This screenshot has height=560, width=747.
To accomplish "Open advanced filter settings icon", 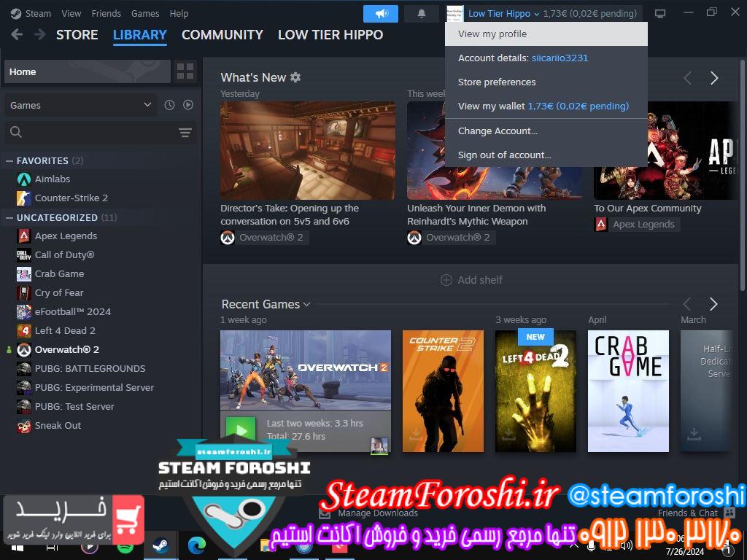I will [x=185, y=132].
